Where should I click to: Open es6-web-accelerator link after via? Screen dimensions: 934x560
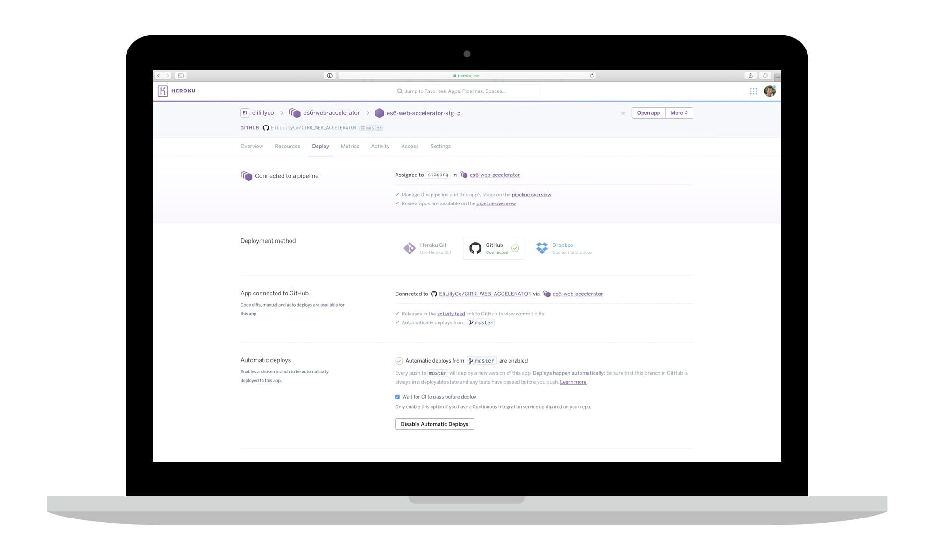point(578,294)
